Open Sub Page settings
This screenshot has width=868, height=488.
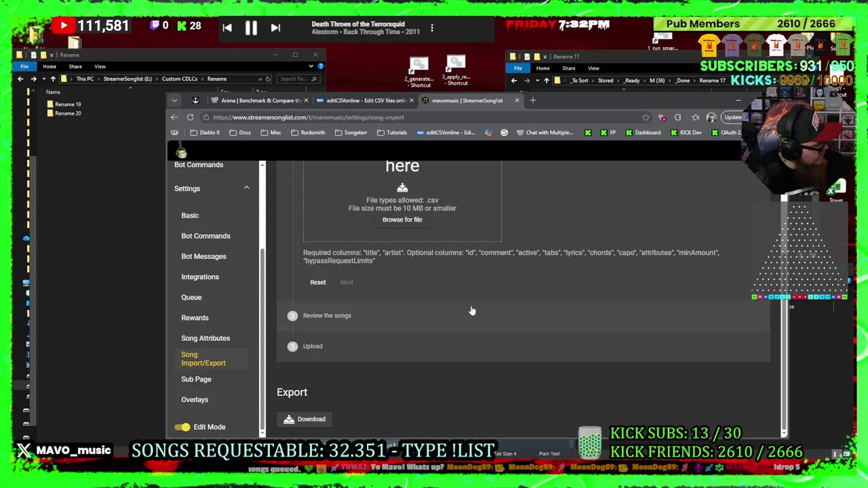pos(196,379)
